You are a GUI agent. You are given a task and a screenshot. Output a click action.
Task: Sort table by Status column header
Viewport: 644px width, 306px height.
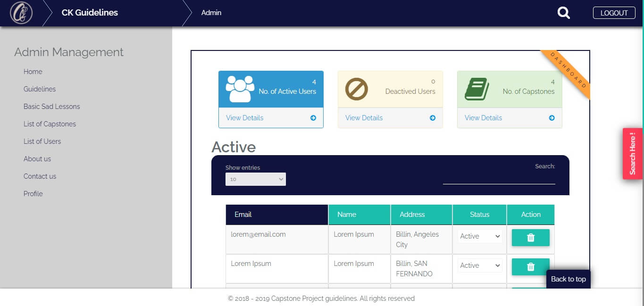pyautogui.click(x=480, y=215)
